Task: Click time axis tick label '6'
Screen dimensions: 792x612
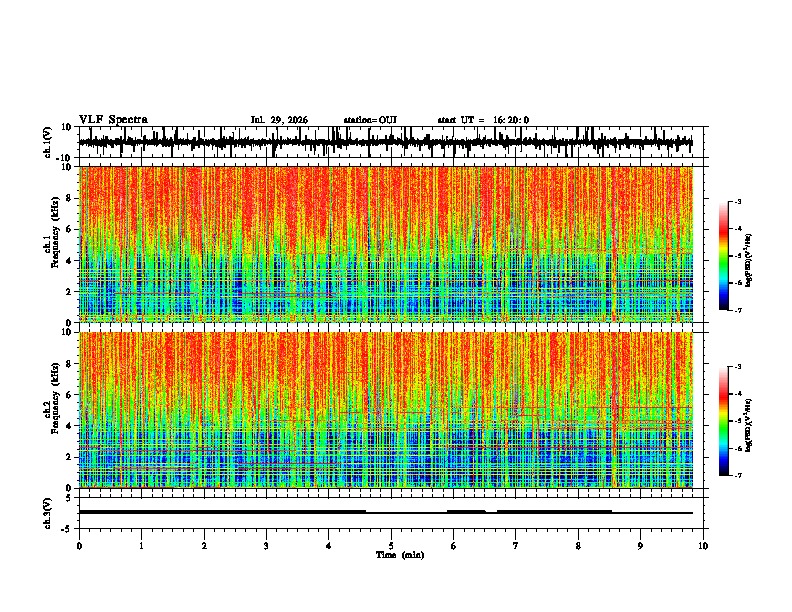Action: tap(454, 546)
